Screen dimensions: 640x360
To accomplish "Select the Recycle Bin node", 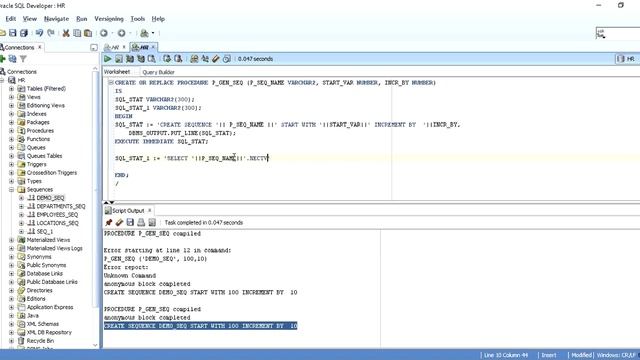I will [x=40, y=341].
